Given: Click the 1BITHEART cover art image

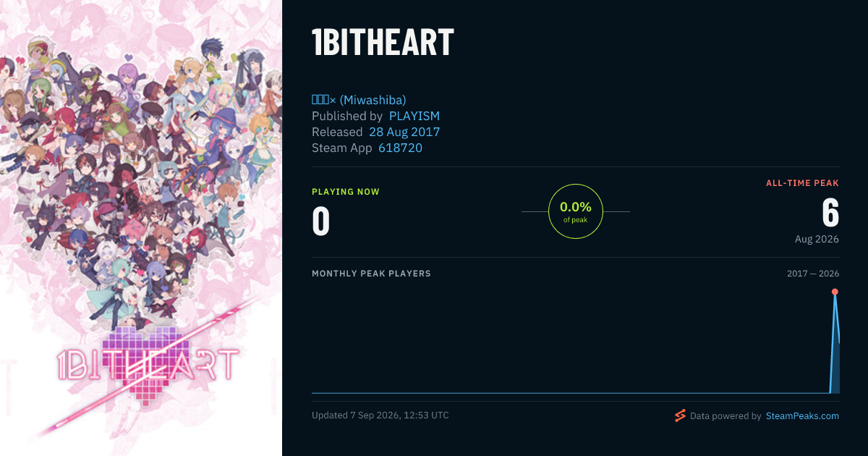Looking at the screenshot, I should point(141,228).
